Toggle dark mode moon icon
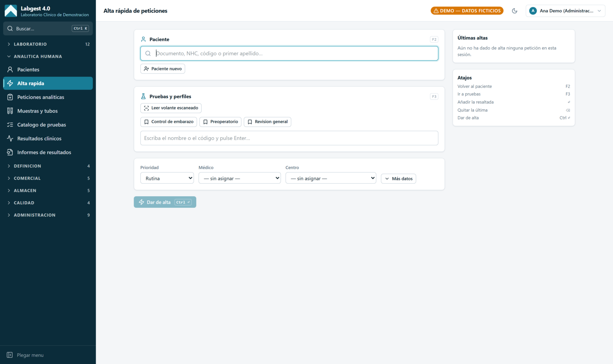Image resolution: width=613 pixels, height=364 pixels. (x=515, y=11)
